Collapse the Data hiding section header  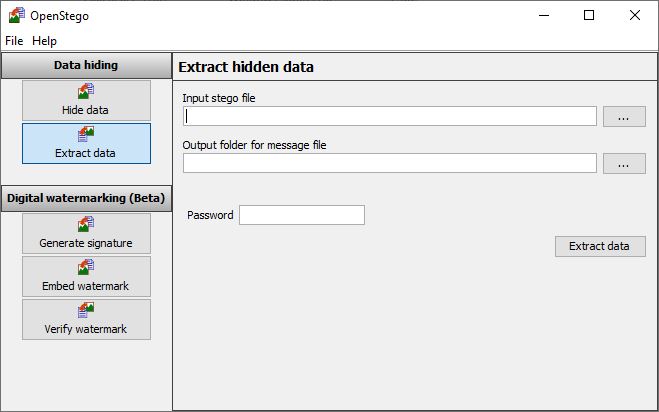(x=86, y=65)
